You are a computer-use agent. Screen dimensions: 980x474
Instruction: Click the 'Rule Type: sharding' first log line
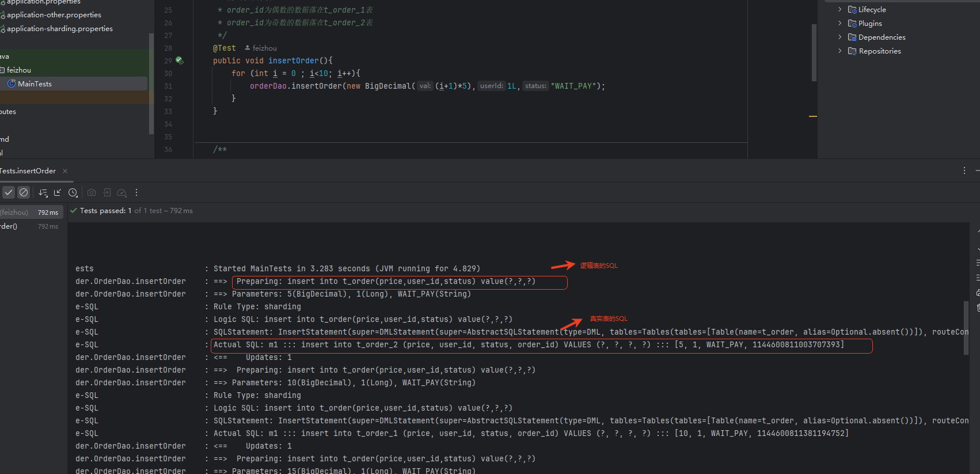point(257,306)
